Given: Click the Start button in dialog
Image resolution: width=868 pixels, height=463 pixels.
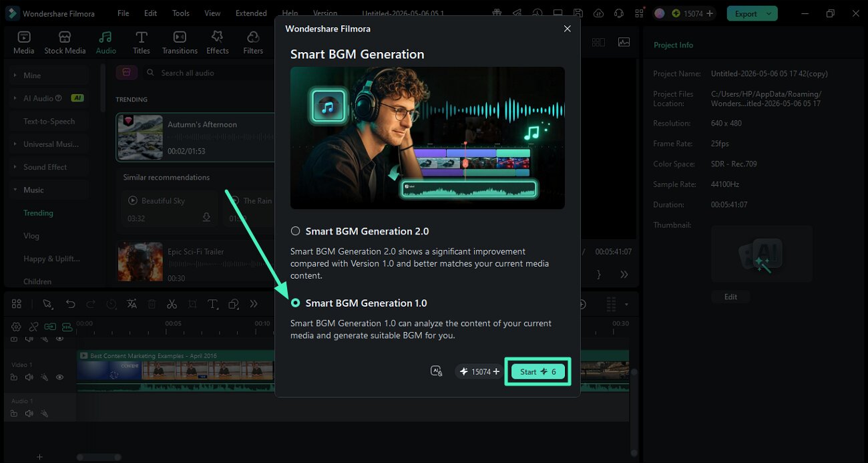Looking at the screenshot, I should point(537,371).
